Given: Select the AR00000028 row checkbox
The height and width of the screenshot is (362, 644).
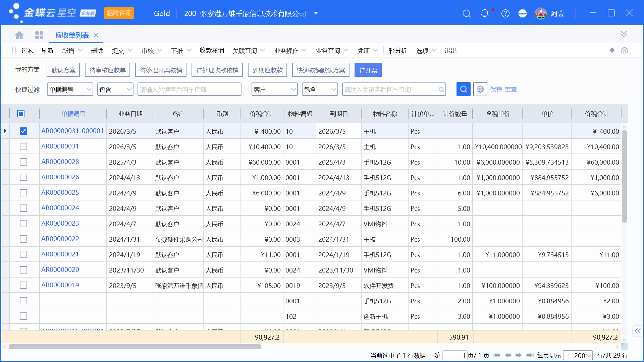Looking at the screenshot, I should coord(23,162).
